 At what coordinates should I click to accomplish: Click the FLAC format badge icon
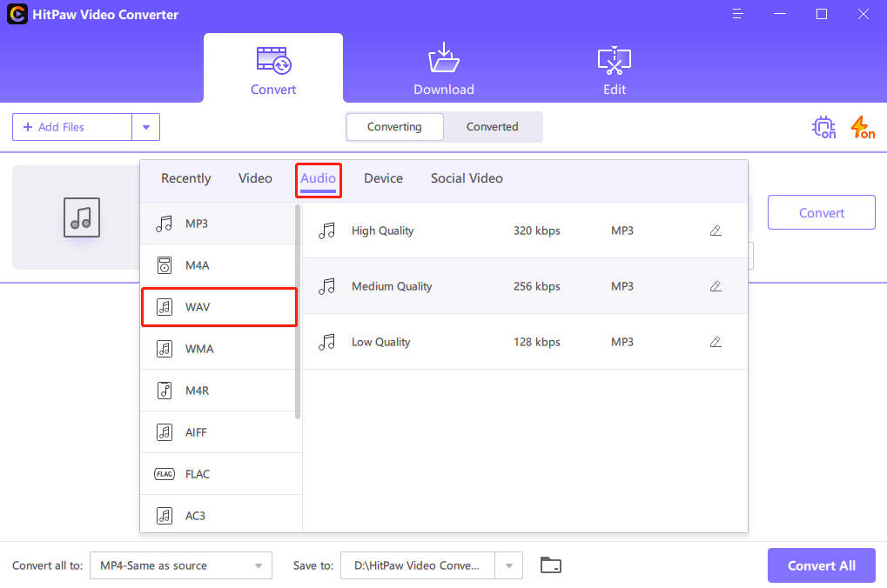165,474
